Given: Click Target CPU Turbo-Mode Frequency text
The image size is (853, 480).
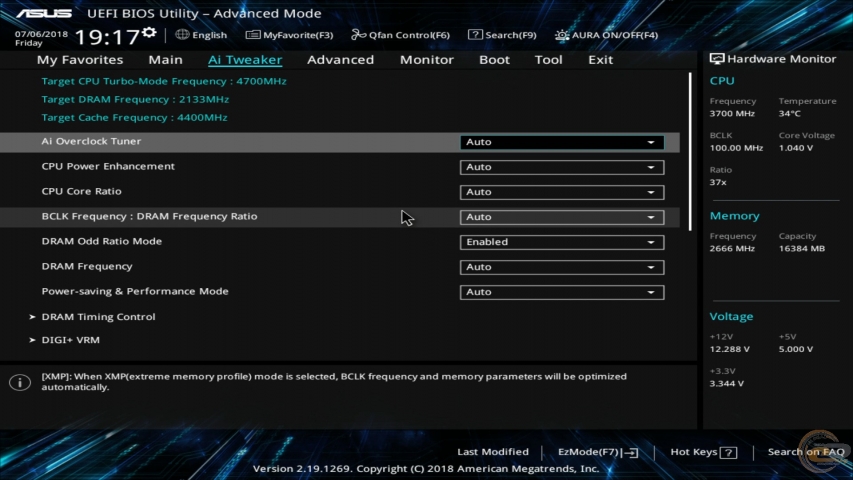Looking at the screenshot, I should click(164, 81).
